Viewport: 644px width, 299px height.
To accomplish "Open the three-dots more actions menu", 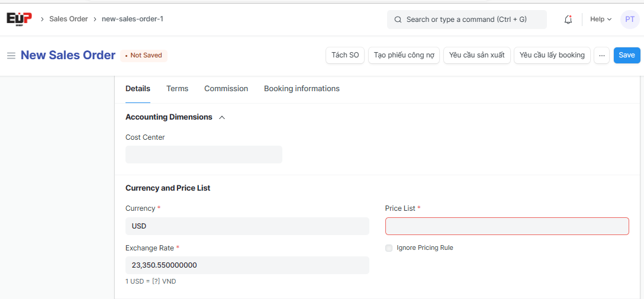I will point(602,55).
